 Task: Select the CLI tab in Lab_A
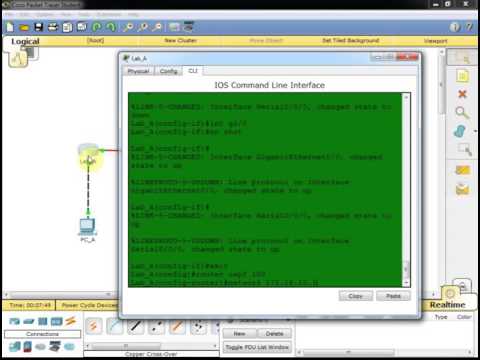[x=193, y=71]
